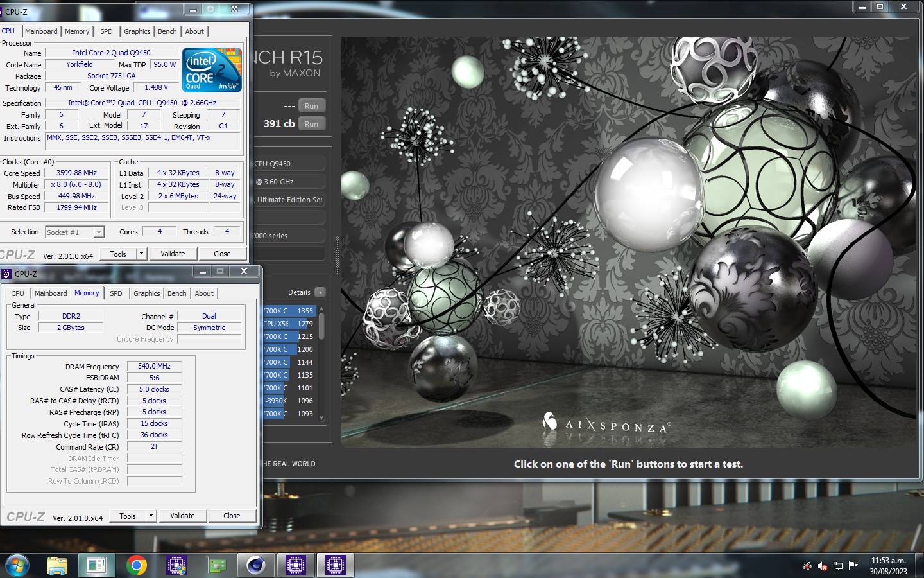Screen dimensions: 924x578
Task: Select the ranking bar scoring 1215
Action: 289,337
